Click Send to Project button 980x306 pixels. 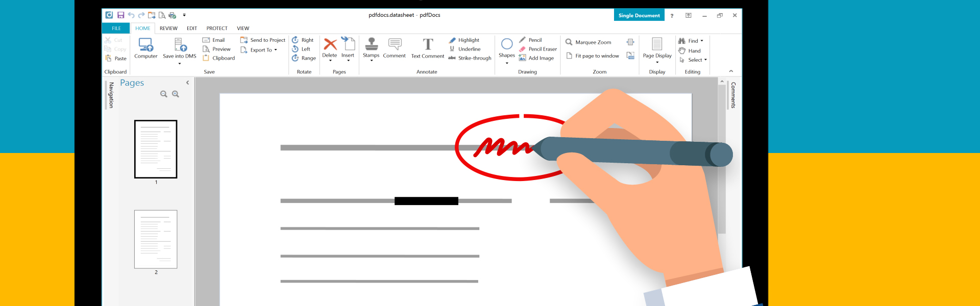click(267, 40)
